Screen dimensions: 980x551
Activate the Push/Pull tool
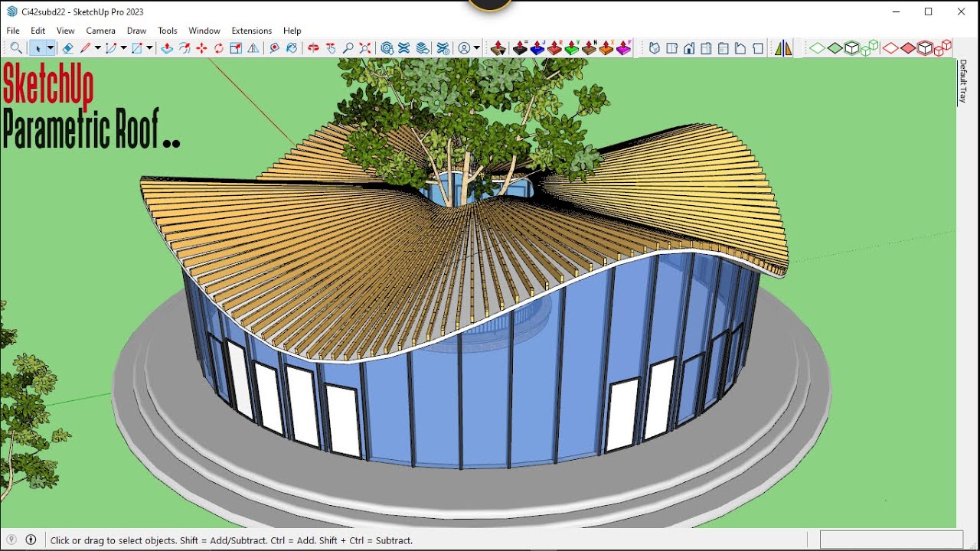coord(167,48)
